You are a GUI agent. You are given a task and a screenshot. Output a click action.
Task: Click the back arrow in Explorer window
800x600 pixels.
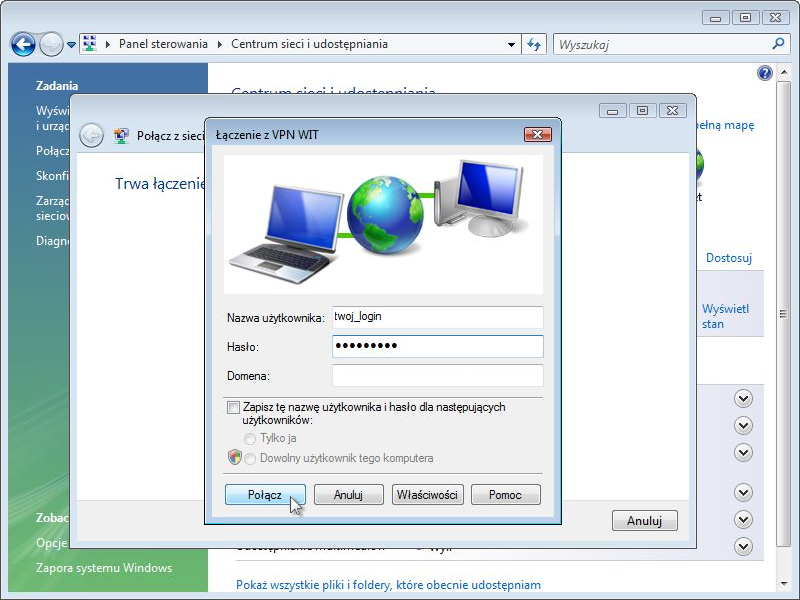(23, 45)
